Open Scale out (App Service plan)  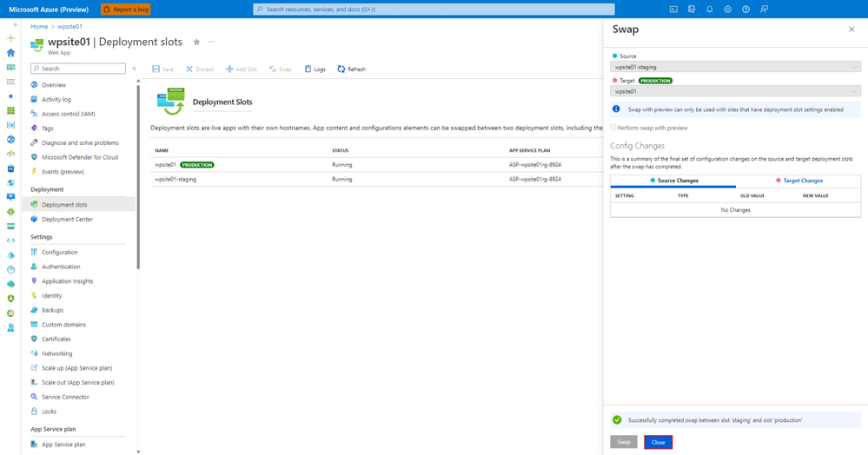[78, 382]
